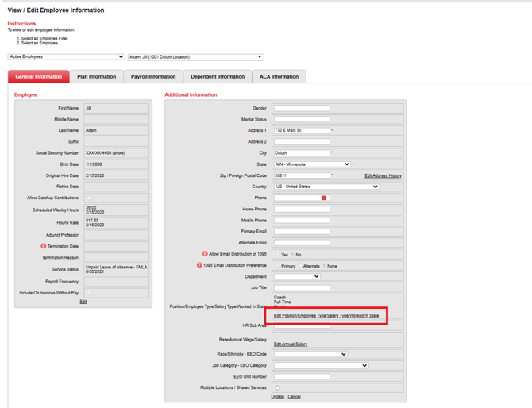Click the Edit Annual Salary link
The image size is (532, 408).
click(291, 344)
